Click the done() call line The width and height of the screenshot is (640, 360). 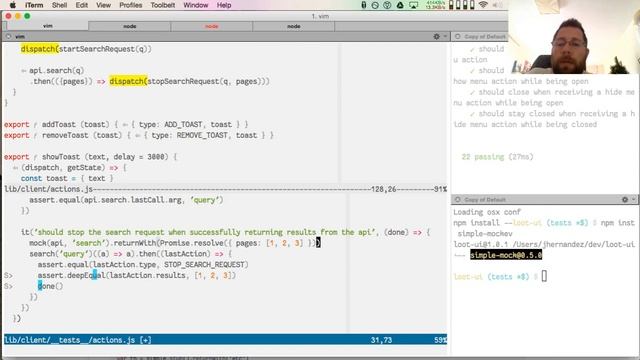point(50,286)
